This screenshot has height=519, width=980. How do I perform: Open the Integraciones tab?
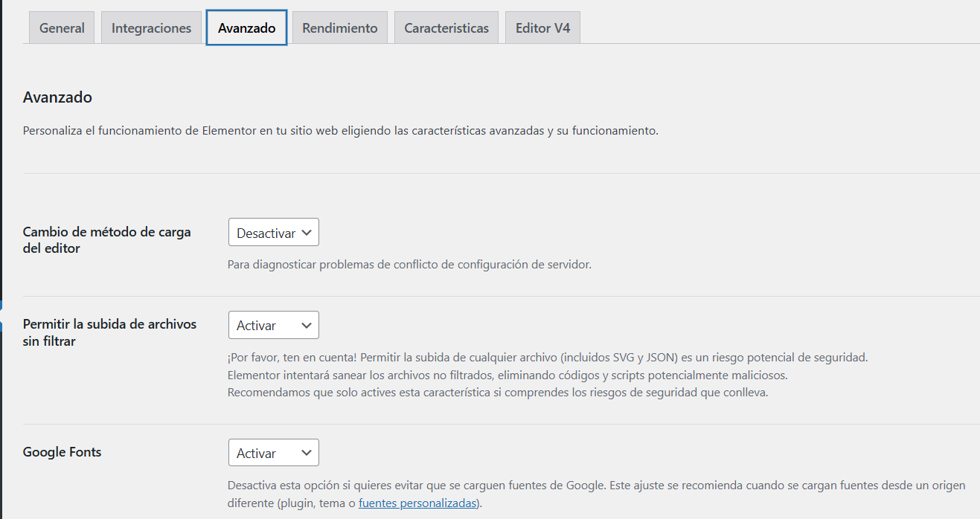[x=151, y=28]
